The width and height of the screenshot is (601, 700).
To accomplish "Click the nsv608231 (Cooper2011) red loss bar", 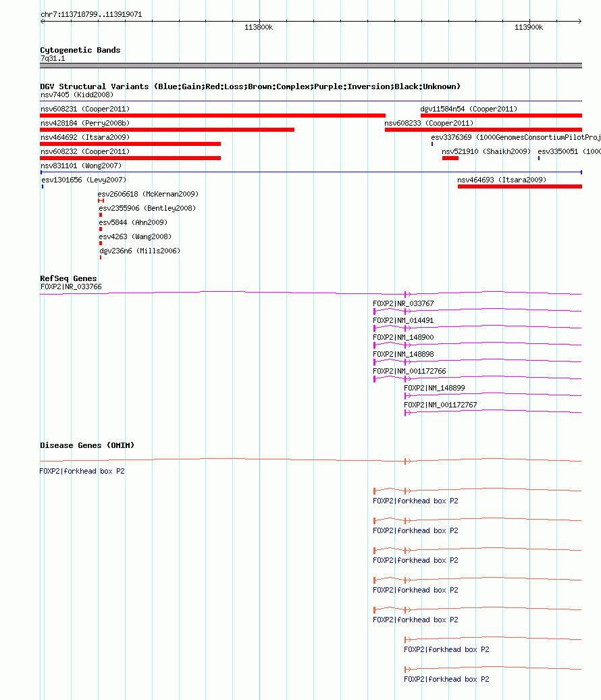I will (x=213, y=116).
